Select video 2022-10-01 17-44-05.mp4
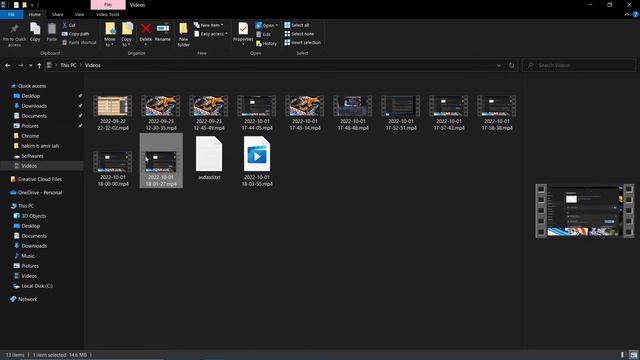The image size is (640, 360). [x=257, y=113]
